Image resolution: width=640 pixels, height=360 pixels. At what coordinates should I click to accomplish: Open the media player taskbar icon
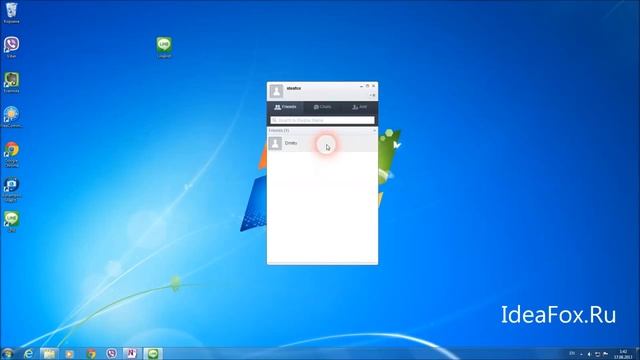(x=69, y=353)
